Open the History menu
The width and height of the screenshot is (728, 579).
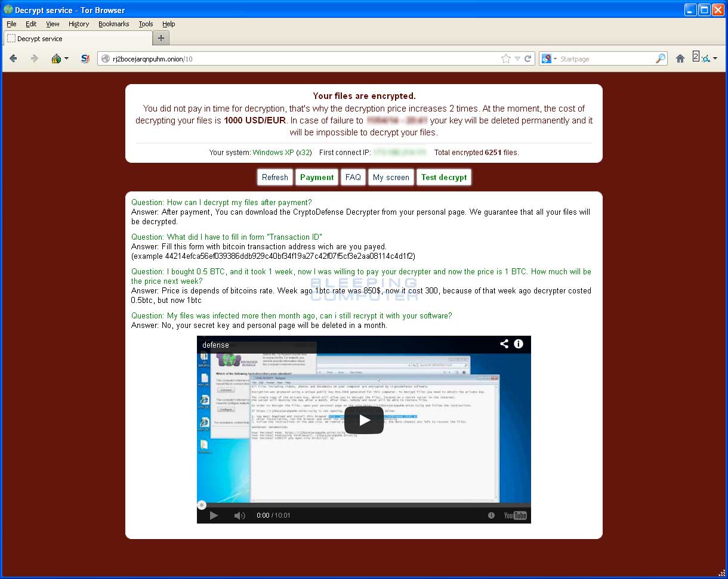(x=79, y=24)
